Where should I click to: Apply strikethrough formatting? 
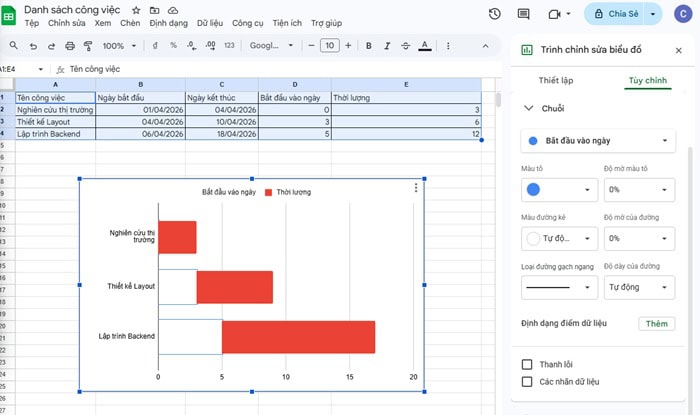(406, 46)
